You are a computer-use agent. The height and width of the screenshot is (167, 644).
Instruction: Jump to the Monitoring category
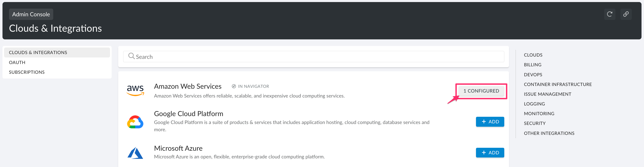(539, 114)
